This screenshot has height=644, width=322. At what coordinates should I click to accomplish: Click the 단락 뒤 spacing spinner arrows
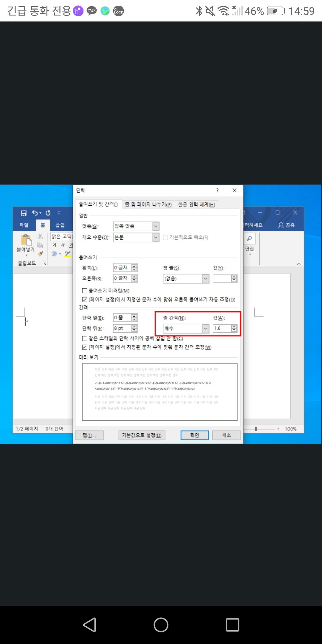click(134, 328)
